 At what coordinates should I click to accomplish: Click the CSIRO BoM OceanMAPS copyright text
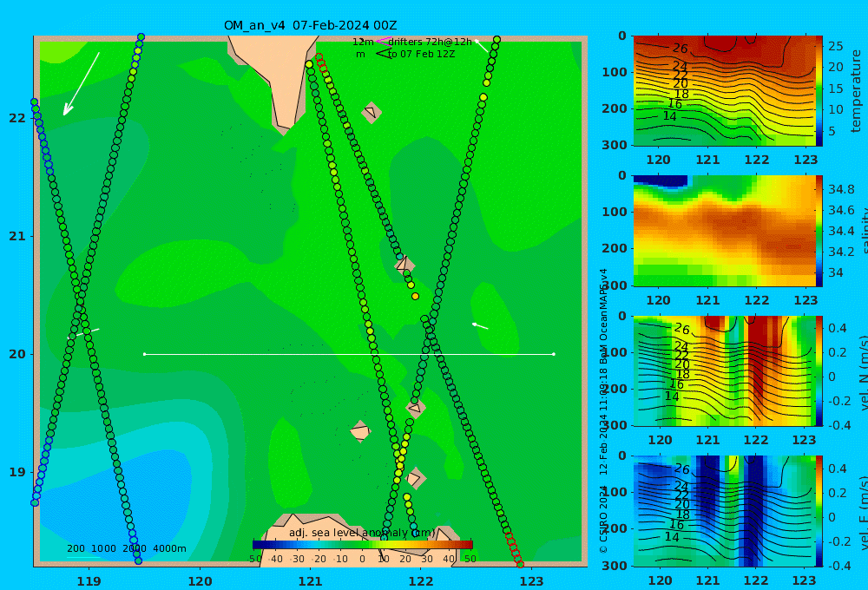(x=603, y=410)
